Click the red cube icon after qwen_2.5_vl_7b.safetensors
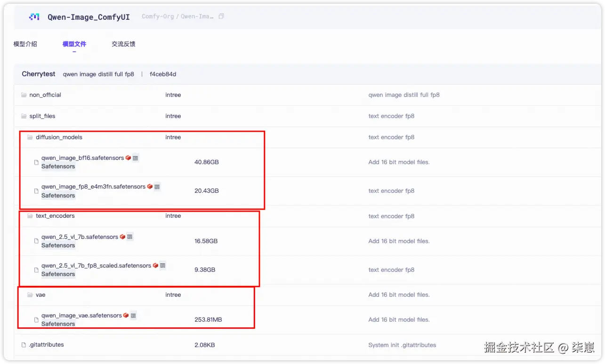The image size is (605, 364). tap(122, 237)
